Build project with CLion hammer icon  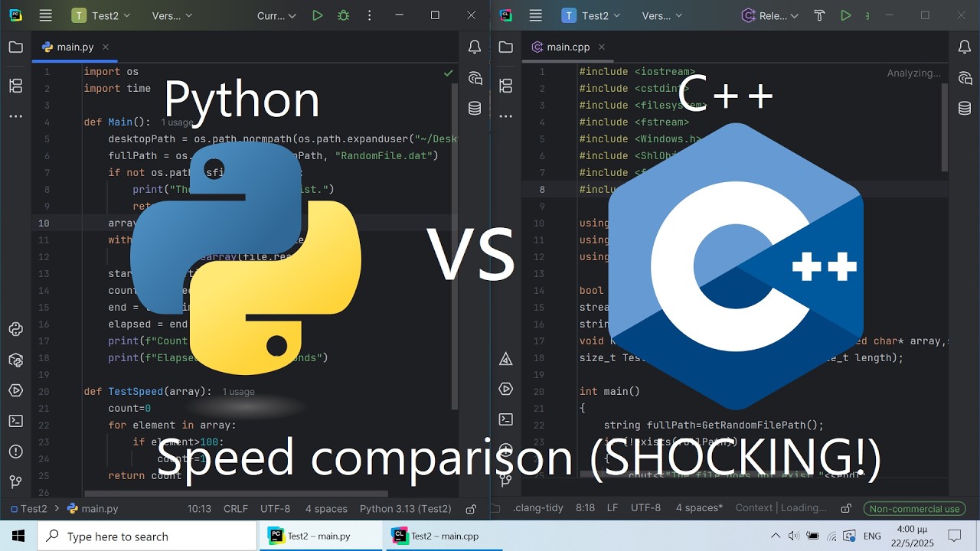pos(819,15)
